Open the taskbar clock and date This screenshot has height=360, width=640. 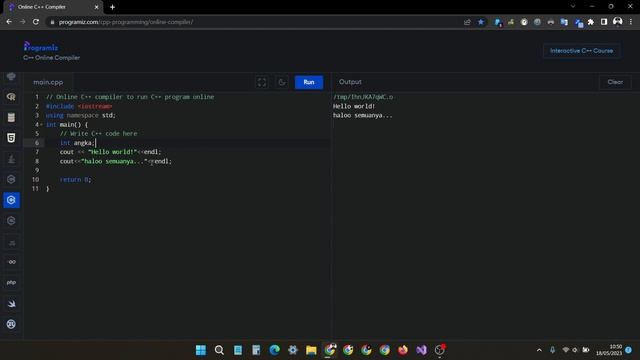coord(609,350)
